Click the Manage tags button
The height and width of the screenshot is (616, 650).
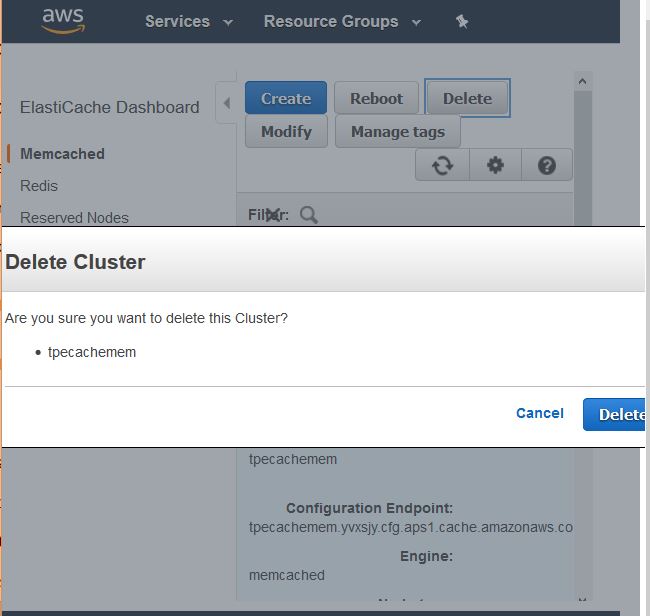pos(397,131)
